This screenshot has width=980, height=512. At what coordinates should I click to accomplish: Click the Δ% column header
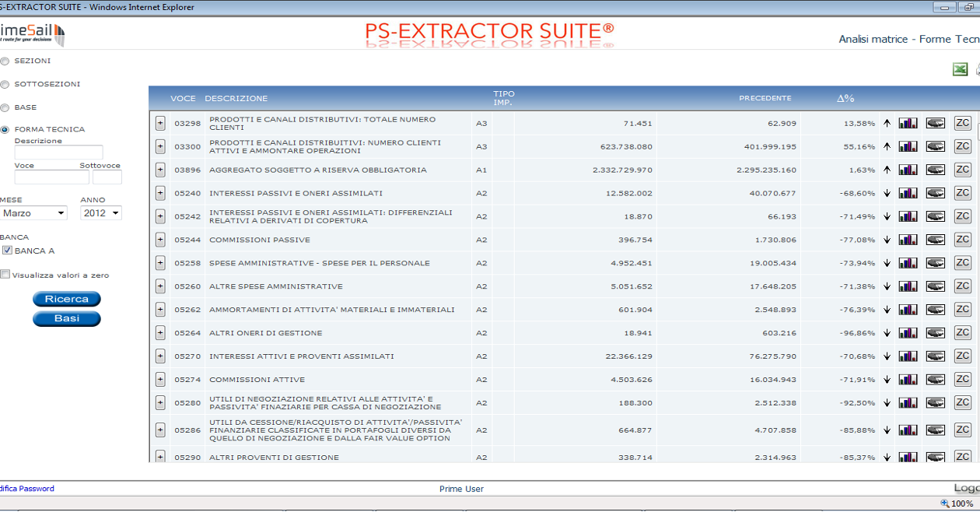pos(845,99)
